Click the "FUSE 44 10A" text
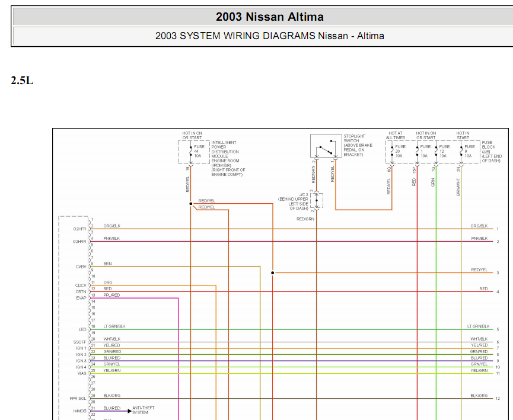The image size is (513, 420). coord(199,151)
